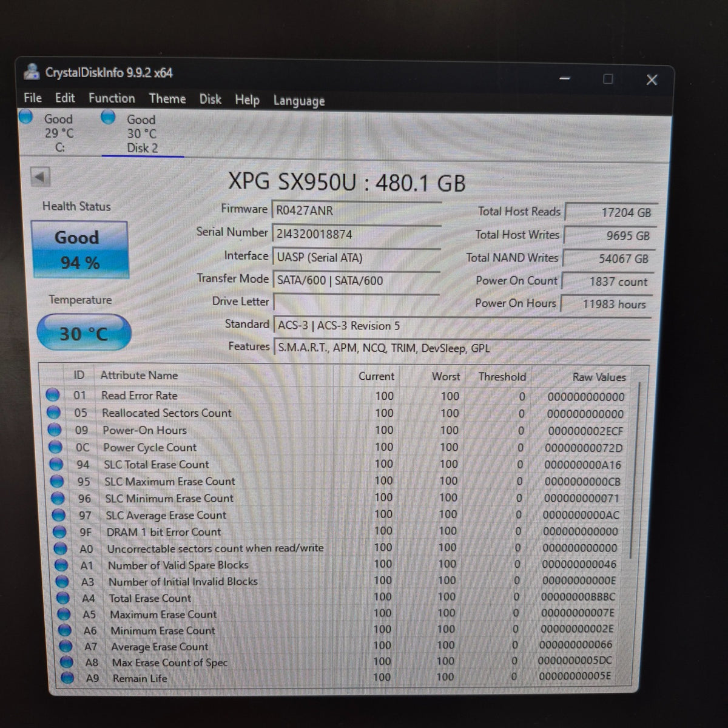Click the status icon for Number of Initial Invalid Blocks
Image resolution: width=728 pixels, height=728 pixels.
coord(62,581)
